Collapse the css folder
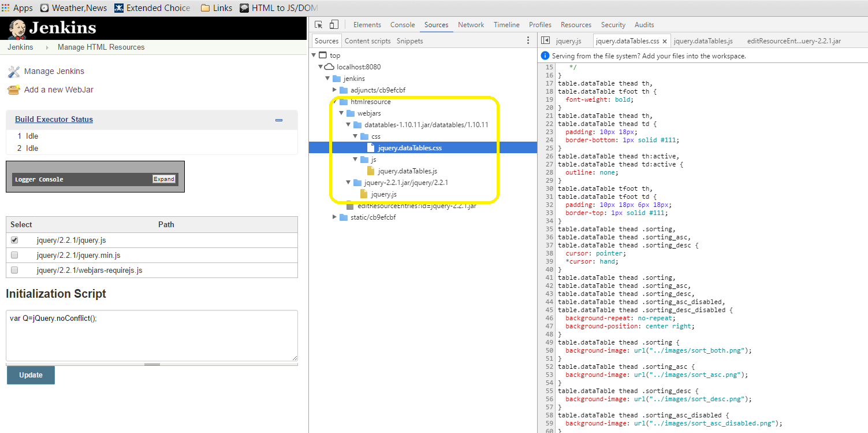Image resolution: width=868 pixels, height=433 pixels. (x=355, y=136)
